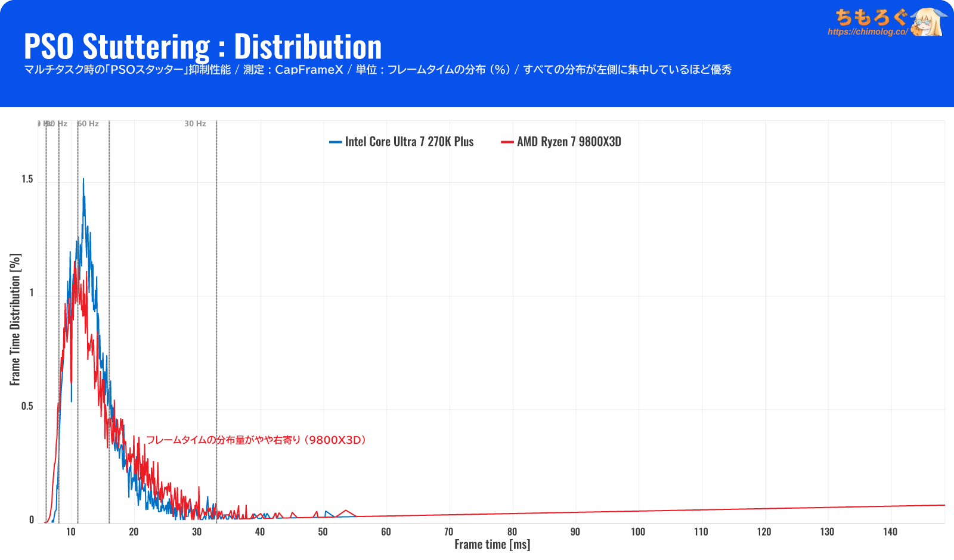Toggle the Intel Core Ultra 7 270K Plus series
This screenshot has width=954, height=560.
pyautogui.click(x=409, y=142)
